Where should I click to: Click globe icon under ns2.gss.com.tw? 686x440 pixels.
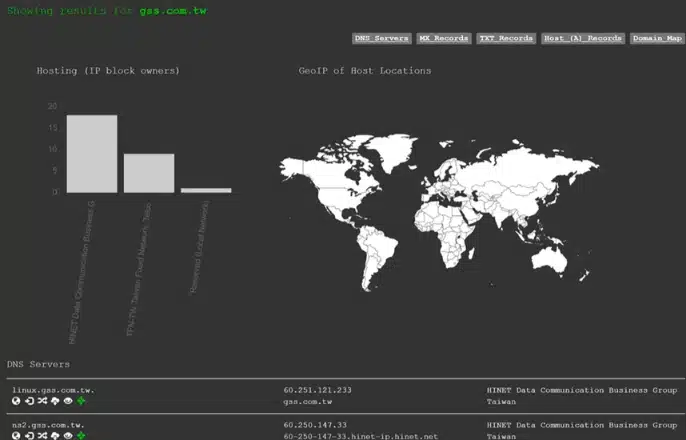pyautogui.click(x=16, y=436)
